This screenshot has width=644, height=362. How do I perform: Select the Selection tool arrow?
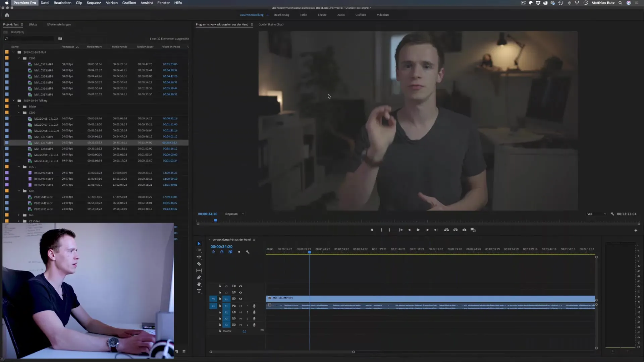coord(199,244)
